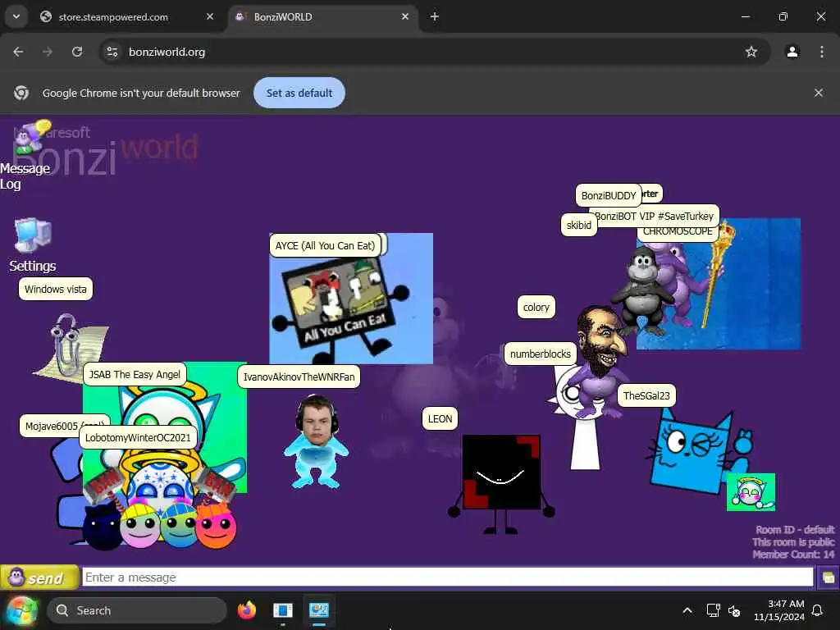Click the taskbar Search box
The width and height of the screenshot is (840, 630).
click(x=137, y=610)
